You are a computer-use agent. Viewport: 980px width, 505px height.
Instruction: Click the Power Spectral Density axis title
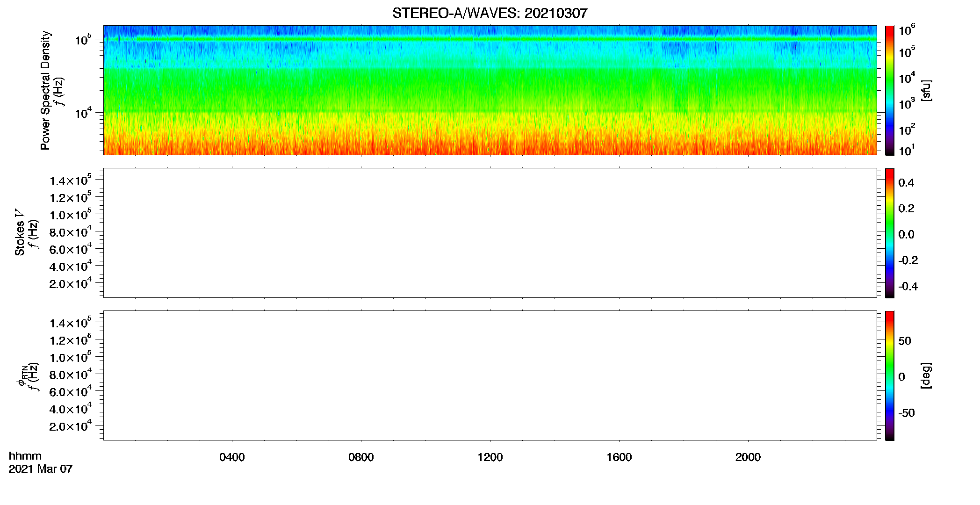point(45,90)
